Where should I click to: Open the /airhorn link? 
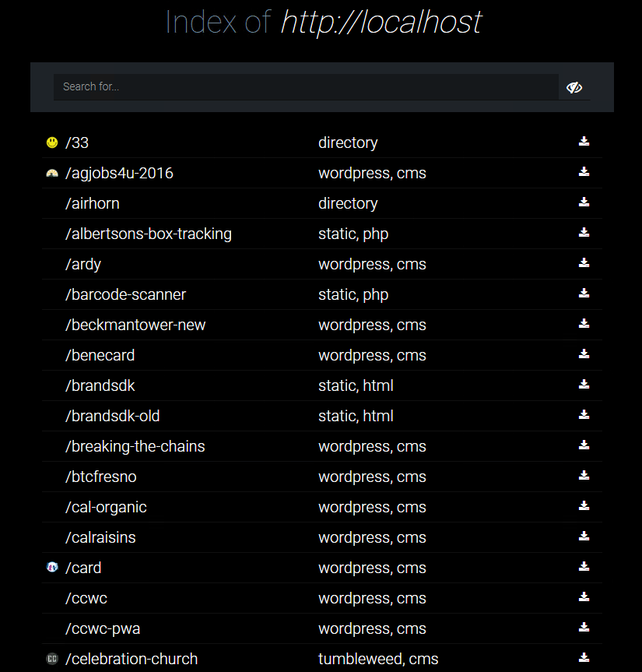click(x=92, y=203)
